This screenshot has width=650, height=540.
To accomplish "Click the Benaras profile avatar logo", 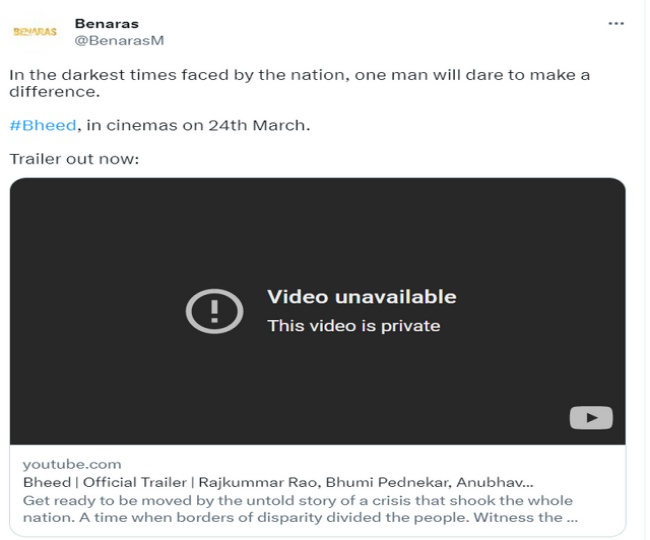I will tap(34, 32).
